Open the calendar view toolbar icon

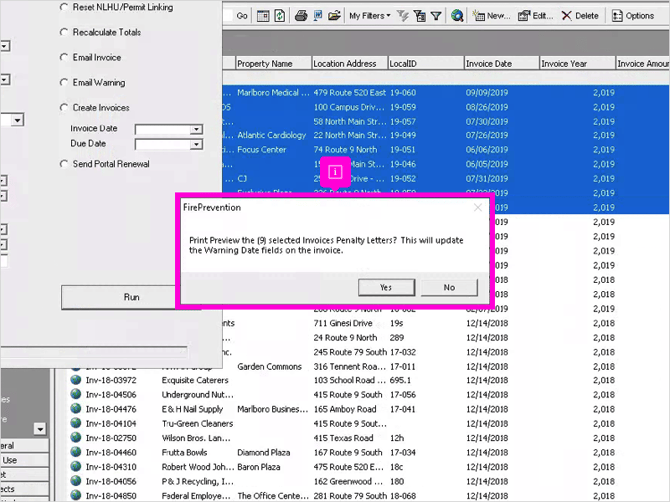(263, 16)
